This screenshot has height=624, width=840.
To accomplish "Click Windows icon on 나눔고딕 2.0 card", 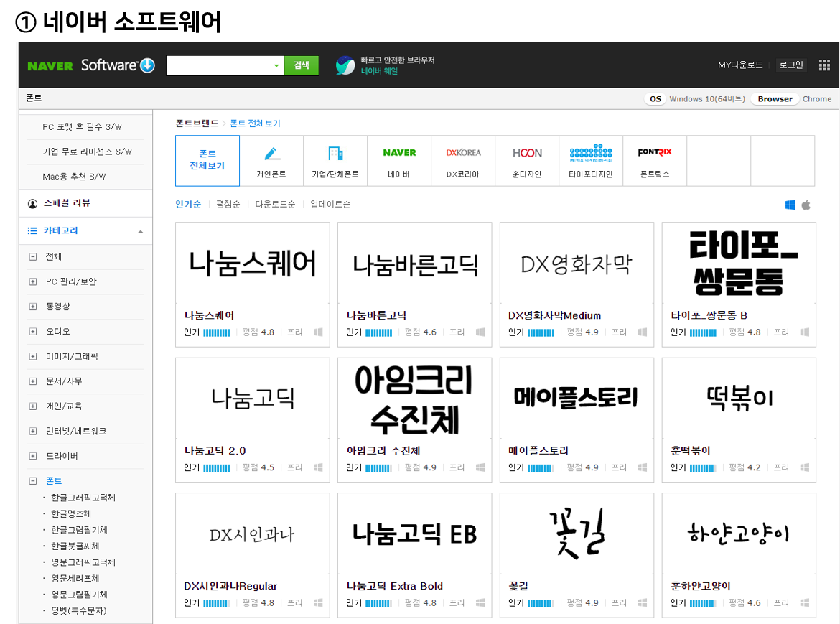I will [318, 467].
